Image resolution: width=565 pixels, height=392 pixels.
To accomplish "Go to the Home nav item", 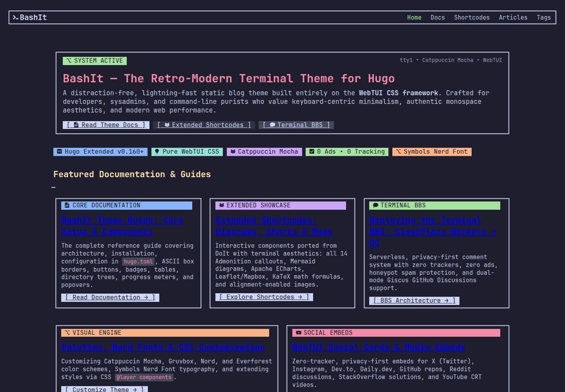I will tap(414, 18).
